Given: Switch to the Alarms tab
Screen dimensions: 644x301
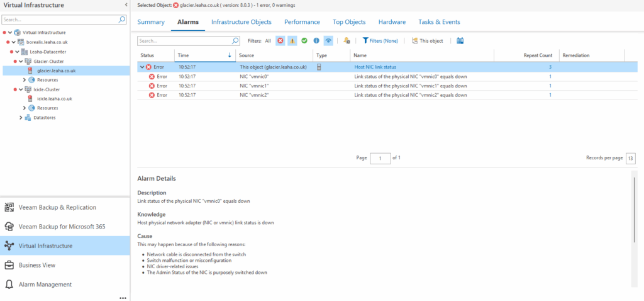Looking at the screenshot, I should click(x=188, y=22).
